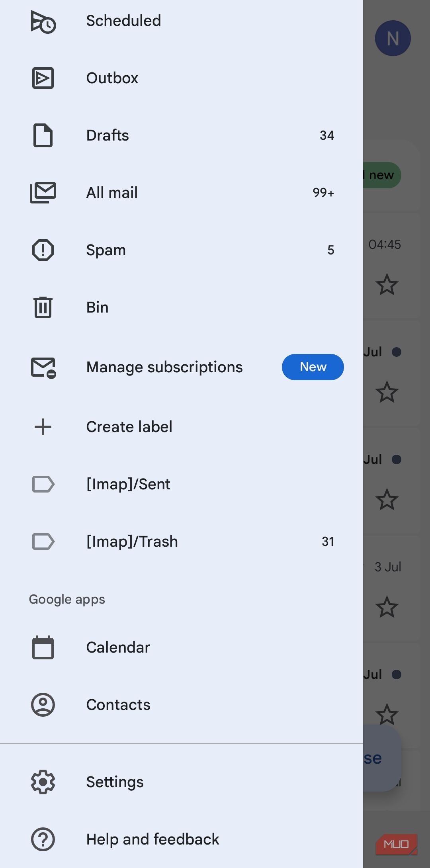Tap the Spam count 5
Image resolution: width=430 pixels, height=868 pixels.
(331, 250)
